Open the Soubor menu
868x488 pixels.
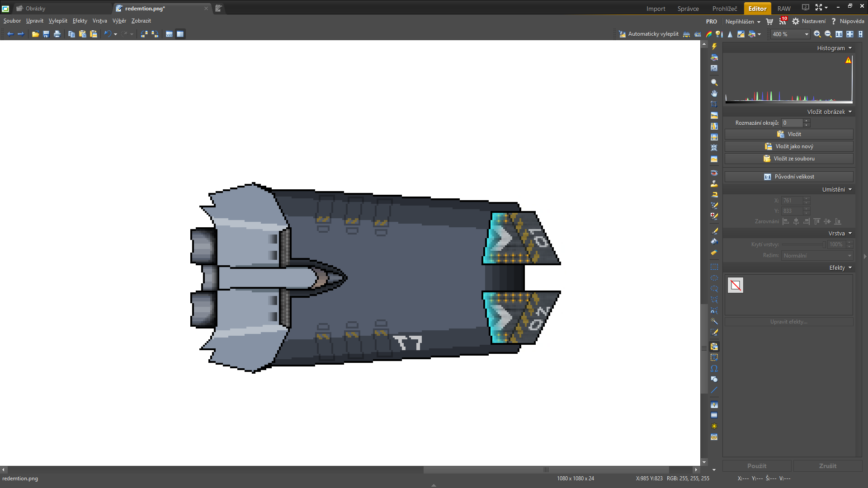[x=12, y=21]
